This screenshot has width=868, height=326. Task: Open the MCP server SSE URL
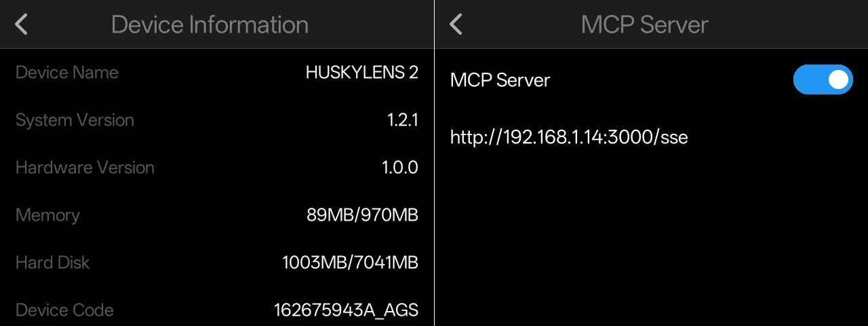click(569, 137)
